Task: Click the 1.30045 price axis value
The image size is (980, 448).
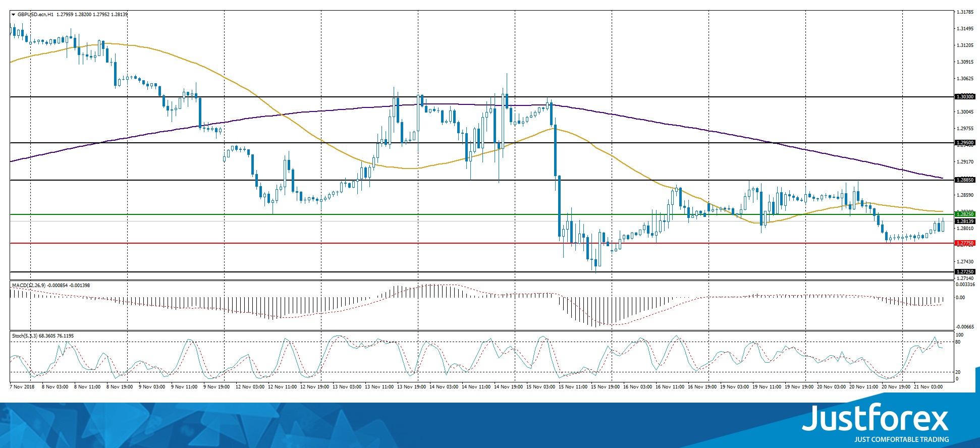Action: point(965,112)
